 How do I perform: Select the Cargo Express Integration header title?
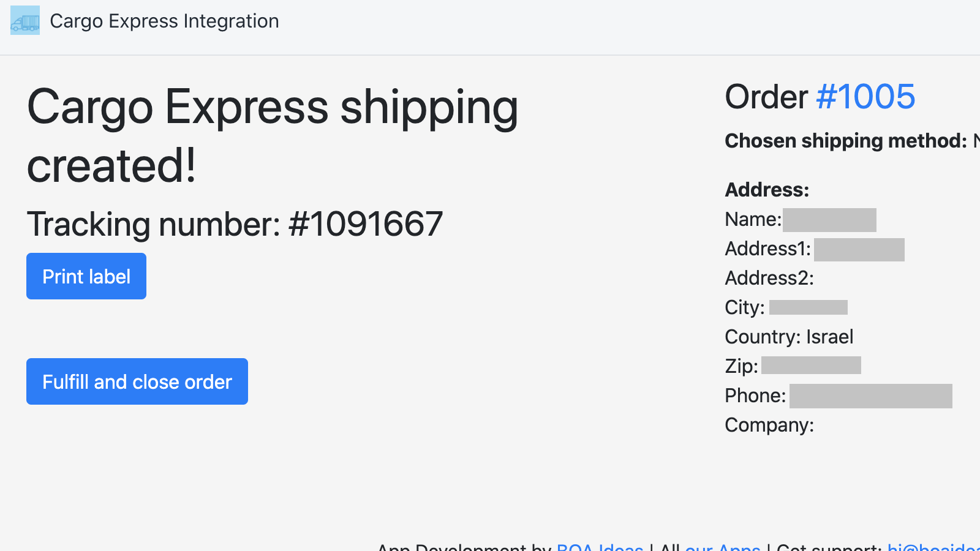coord(164,21)
